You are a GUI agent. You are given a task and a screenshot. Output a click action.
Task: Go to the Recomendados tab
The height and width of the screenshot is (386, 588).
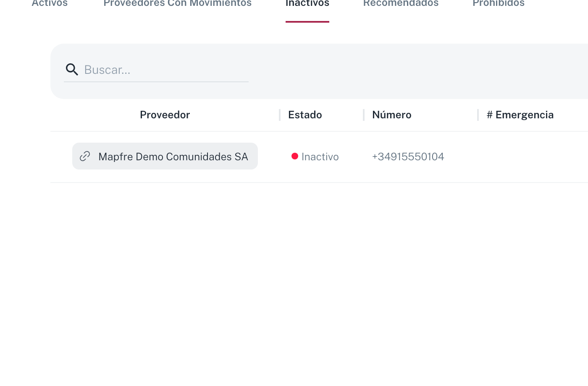point(401,3)
